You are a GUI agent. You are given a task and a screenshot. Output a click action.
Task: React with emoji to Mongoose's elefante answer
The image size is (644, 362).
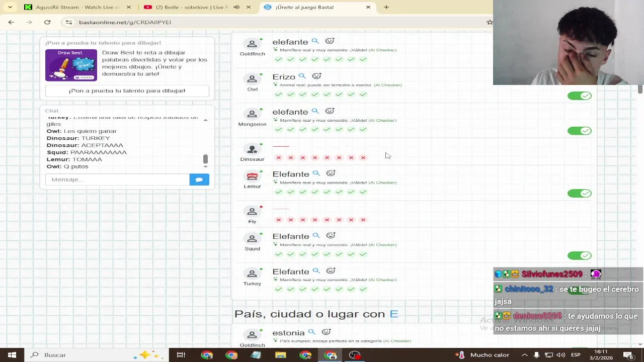pos(330,111)
